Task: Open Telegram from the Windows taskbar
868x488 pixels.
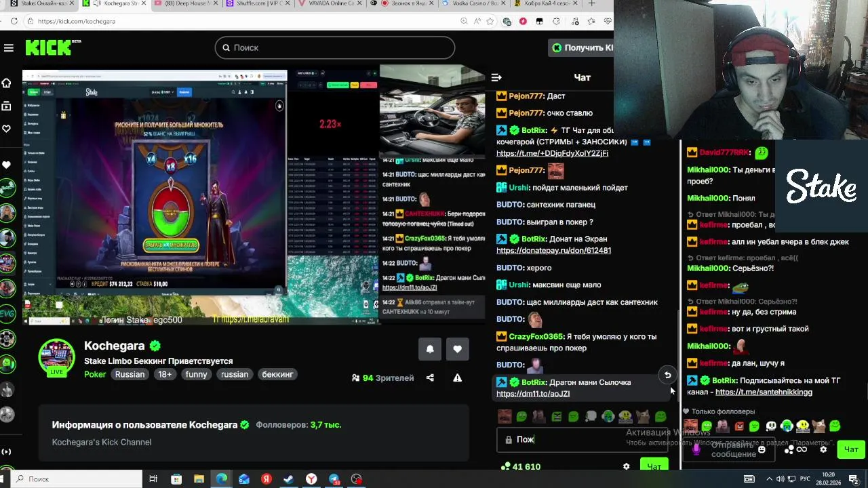Action: click(x=334, y=479)
